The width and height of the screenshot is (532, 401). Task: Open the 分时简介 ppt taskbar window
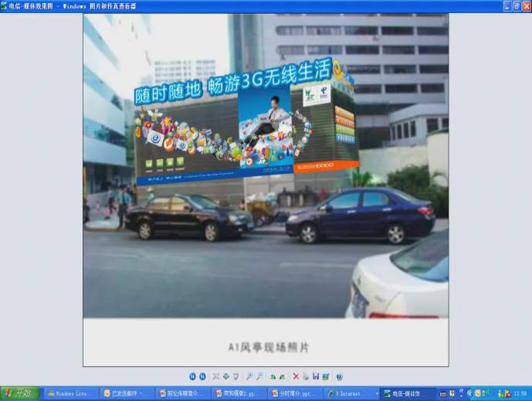pos(295,393)
